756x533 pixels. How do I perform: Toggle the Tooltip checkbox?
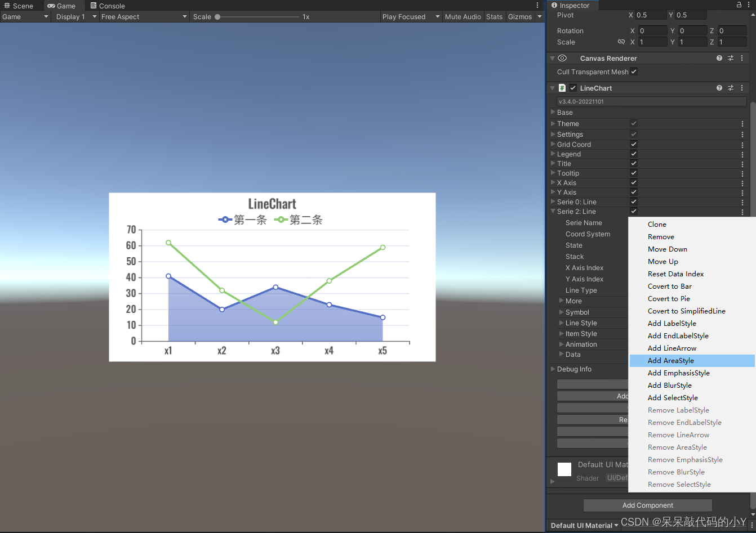point(634,173)
